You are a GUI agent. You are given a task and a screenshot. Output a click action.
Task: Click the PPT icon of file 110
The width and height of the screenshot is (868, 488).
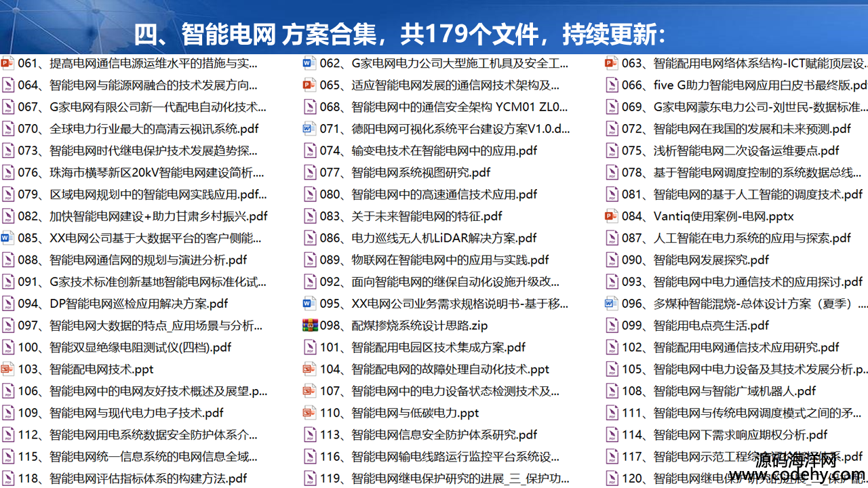point(309,413)
